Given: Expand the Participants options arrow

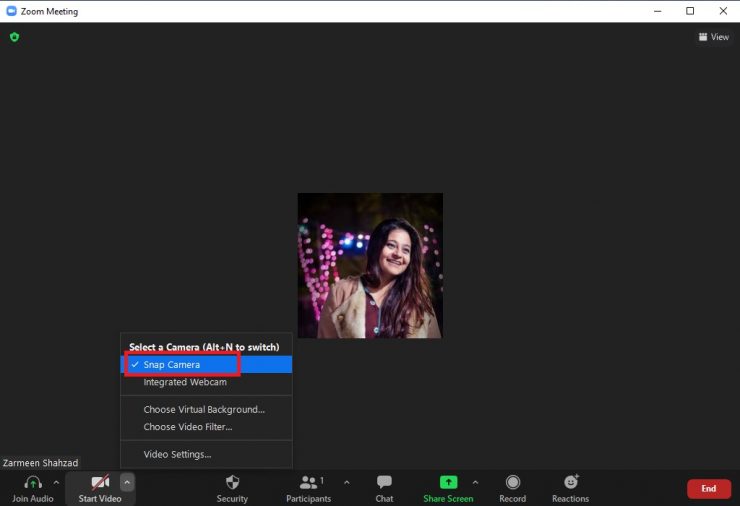Looking at the screenshot, I should [x=347, y=482].
